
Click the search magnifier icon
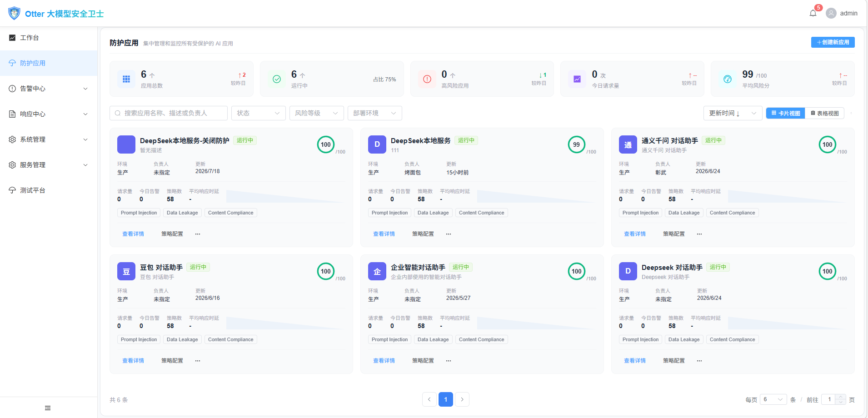click(118, 113)
